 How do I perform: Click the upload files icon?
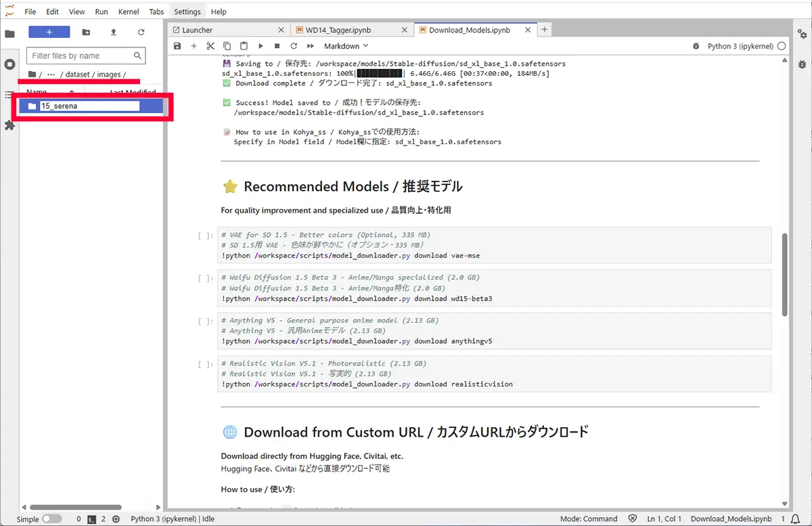click(x=113, y=32)
